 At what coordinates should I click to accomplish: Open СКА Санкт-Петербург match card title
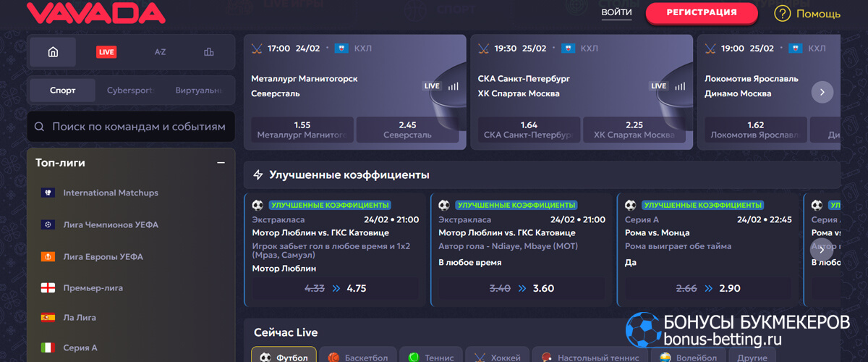click(524, 77)
